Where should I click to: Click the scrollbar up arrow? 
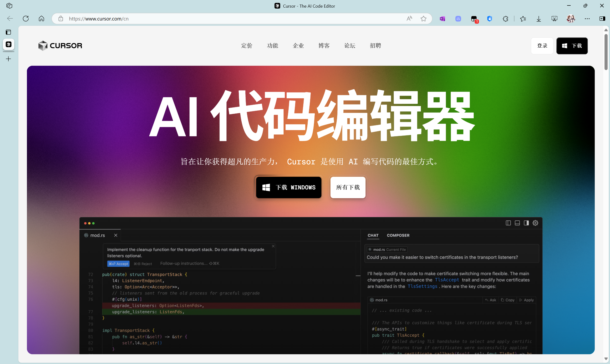606,30
